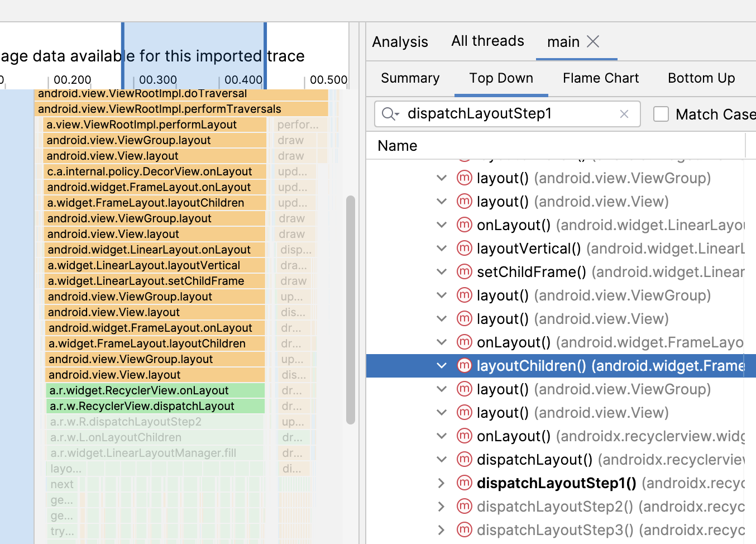Click method icon of dispatchLayout()
The height and width of the screenshot is (544, 756).
point(465,460)
